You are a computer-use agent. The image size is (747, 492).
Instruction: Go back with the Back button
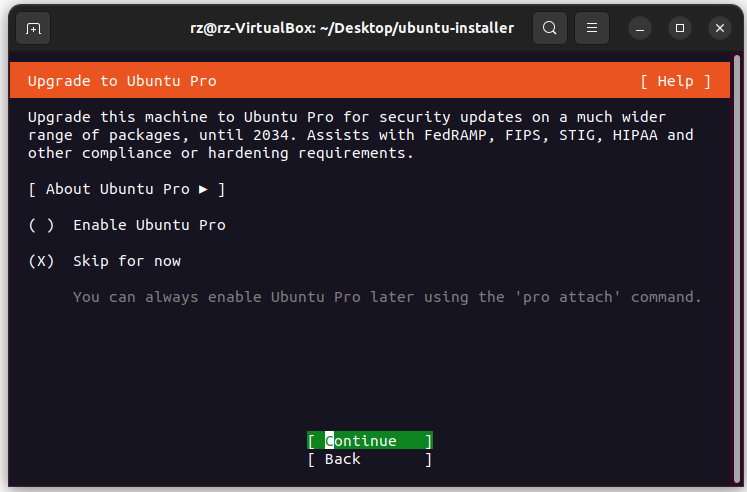click(x=369, y=459)
